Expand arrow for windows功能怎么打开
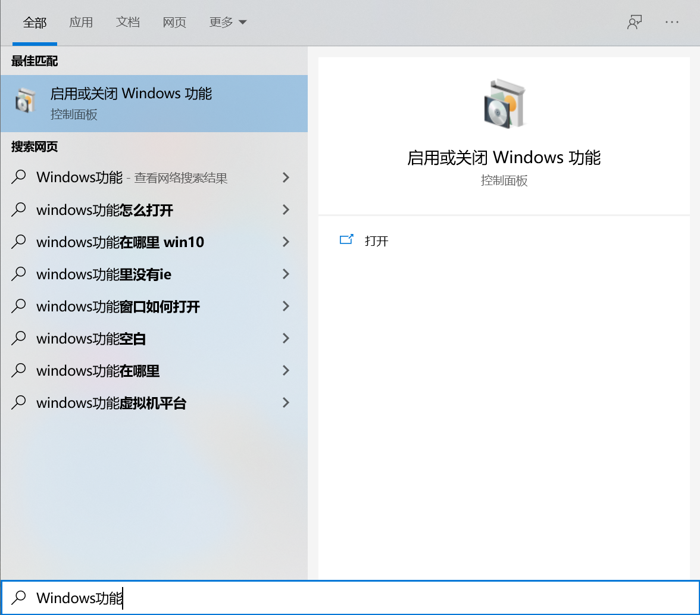The height and width of the screenshot is (615, 700). coord(286,210)
